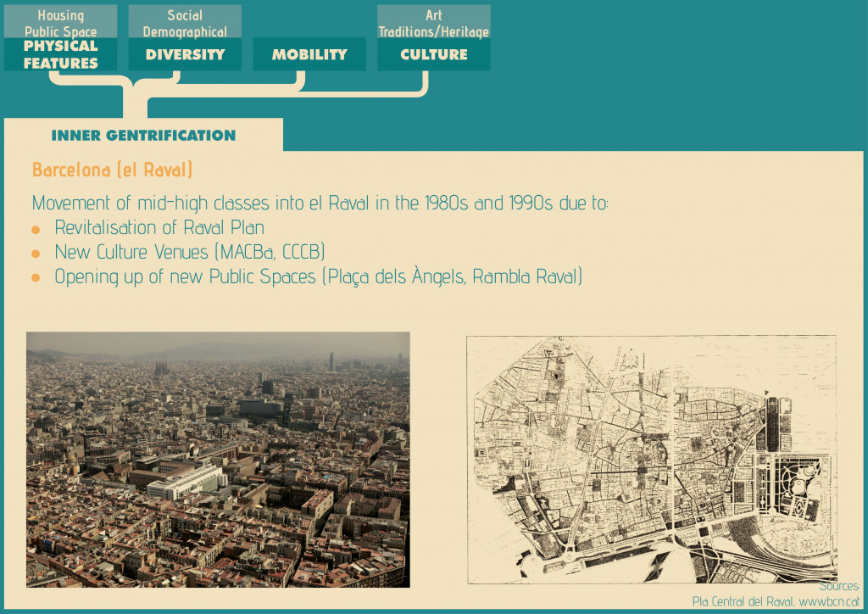Select the Social Demographical label
Image resolution: width=868 pixels, height=614 pixels.
click(x=185, y=23)
